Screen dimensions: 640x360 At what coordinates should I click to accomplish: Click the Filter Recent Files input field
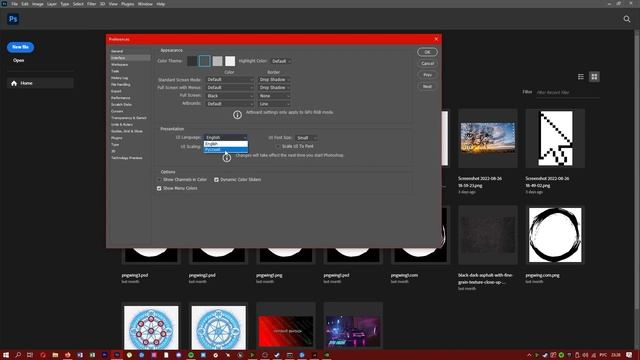click(x=567, y=93)
